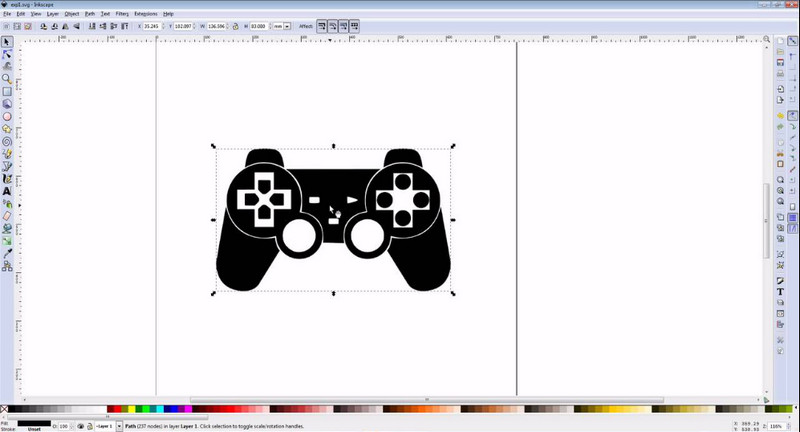Pick the magenta palette swatch
Screen dimensions: 800x432
tap(188, 409)
